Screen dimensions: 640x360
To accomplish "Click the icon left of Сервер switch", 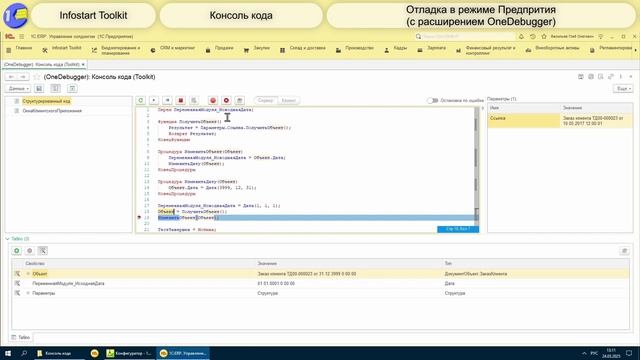I will tap(240, 100).
